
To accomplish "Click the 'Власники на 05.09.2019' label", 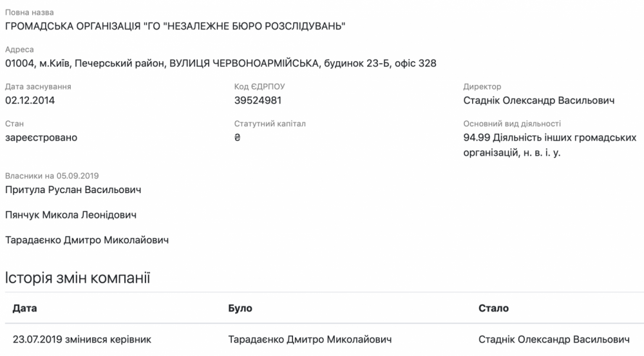I will point(52,176).
